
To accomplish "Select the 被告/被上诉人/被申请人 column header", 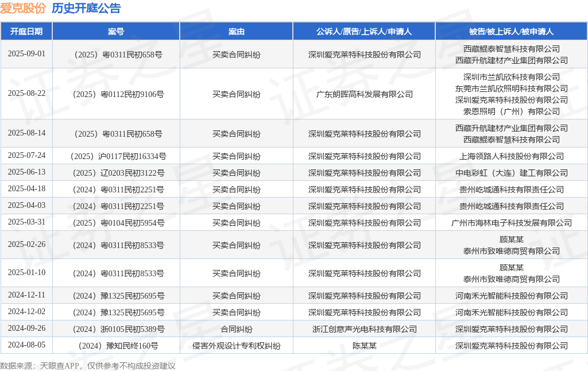I will point(512,32).
